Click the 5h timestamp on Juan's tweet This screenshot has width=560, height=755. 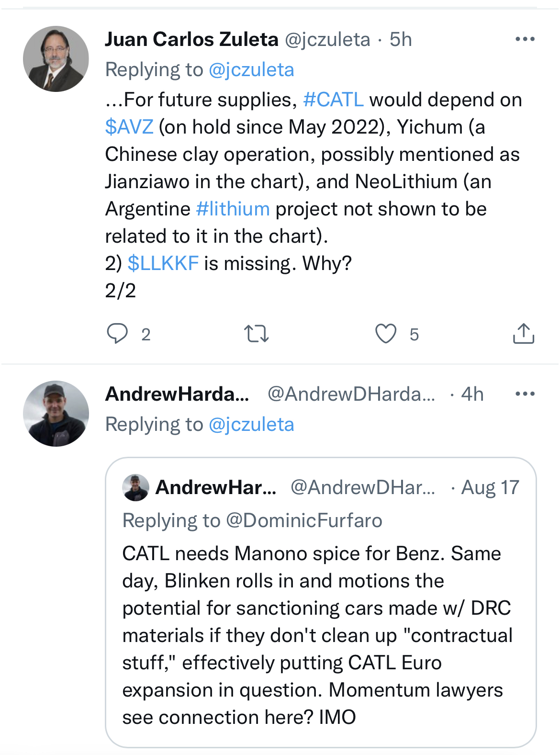point(401,39)
